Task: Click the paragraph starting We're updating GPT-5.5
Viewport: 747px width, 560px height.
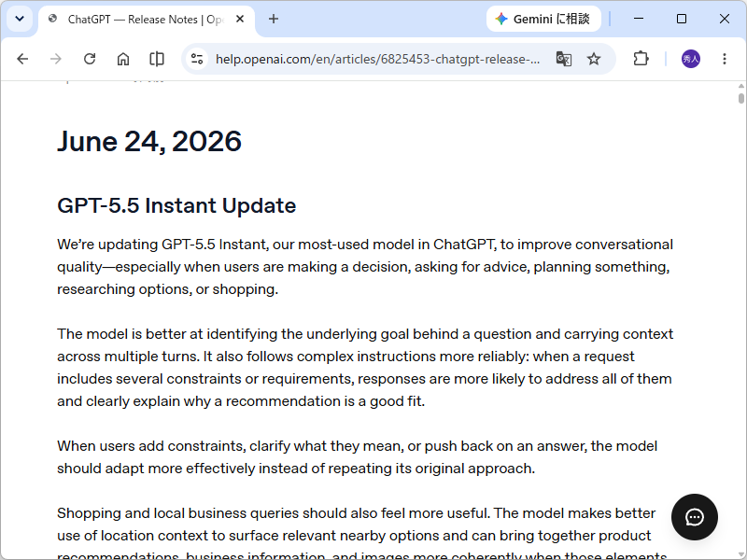Action: [x=365, y=267]
